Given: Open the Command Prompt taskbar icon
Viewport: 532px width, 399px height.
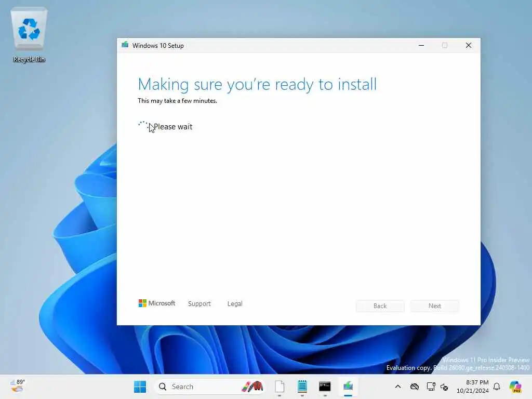Looking at the screenshot, I should (x=325, y=387).
